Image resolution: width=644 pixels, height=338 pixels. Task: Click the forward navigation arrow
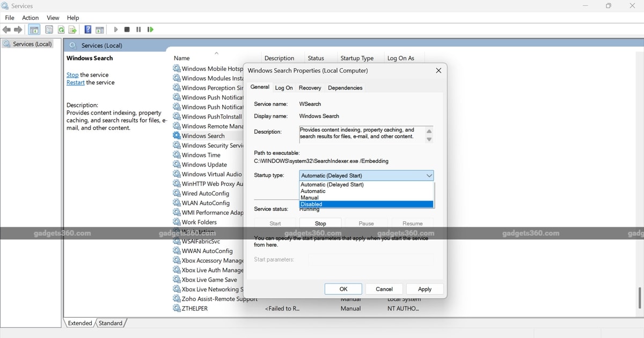(x=18, y=30)
